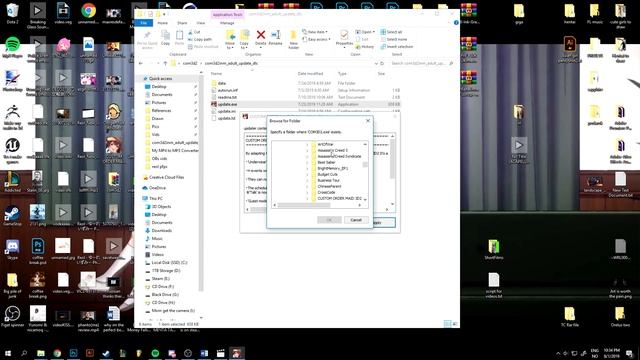Open Chrome from the taskbar
The image size is (640, 360).
[x=57, y=353]
